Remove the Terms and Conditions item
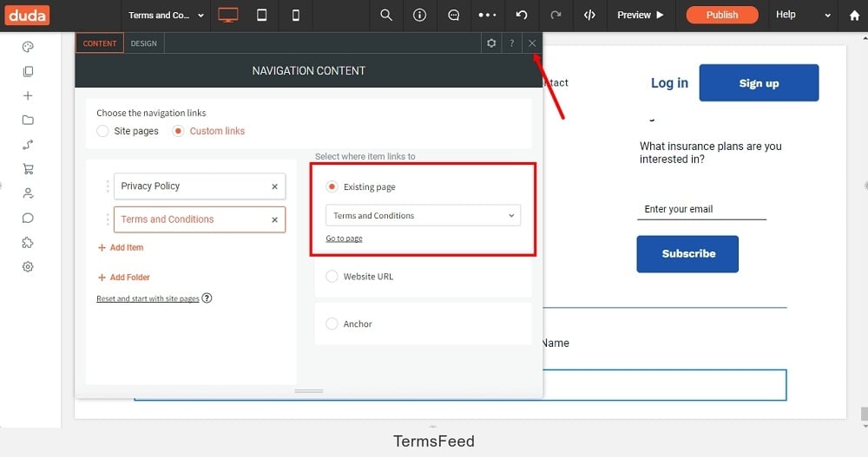This screenshot has width=868, height=457. [x=274, y=220]
